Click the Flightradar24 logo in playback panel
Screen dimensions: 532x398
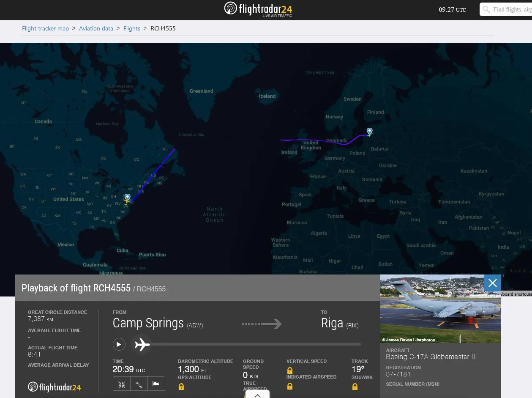click(55, 387)
